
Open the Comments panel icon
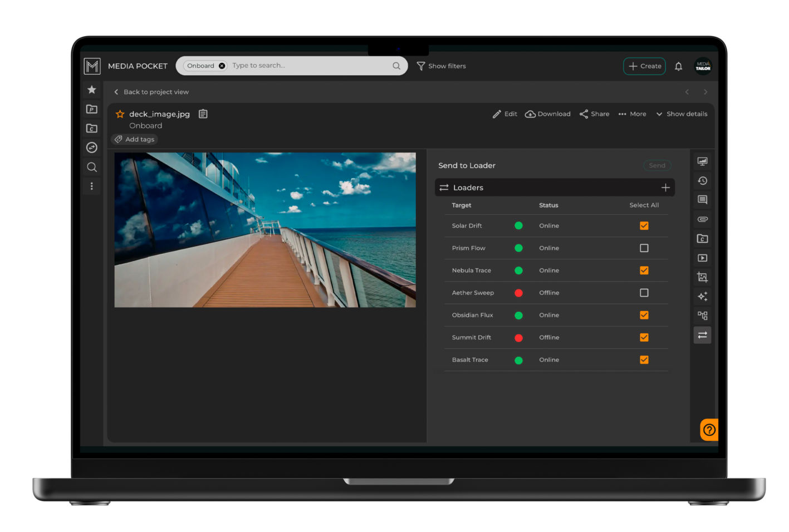702,200
